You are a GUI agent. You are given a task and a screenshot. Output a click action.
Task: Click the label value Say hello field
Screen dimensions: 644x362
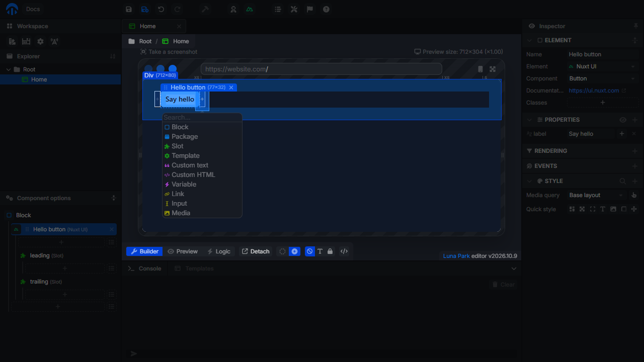point(591,134)
